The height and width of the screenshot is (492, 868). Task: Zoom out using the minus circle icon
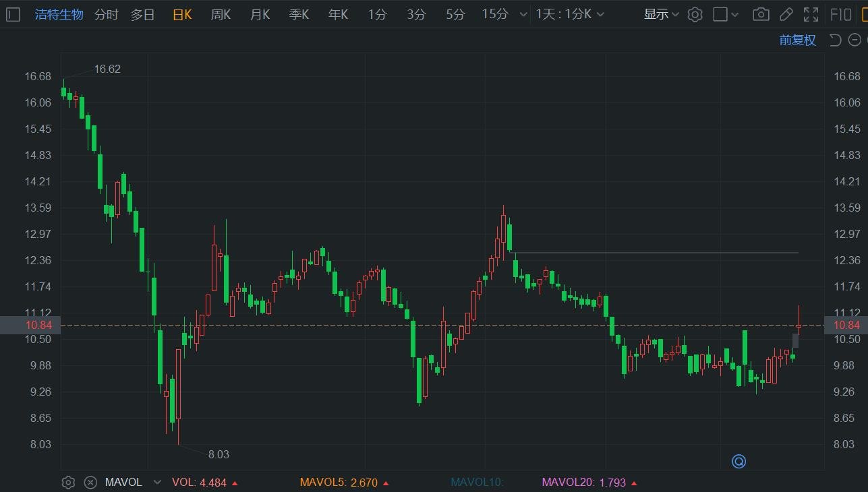[x=855, y=40]
